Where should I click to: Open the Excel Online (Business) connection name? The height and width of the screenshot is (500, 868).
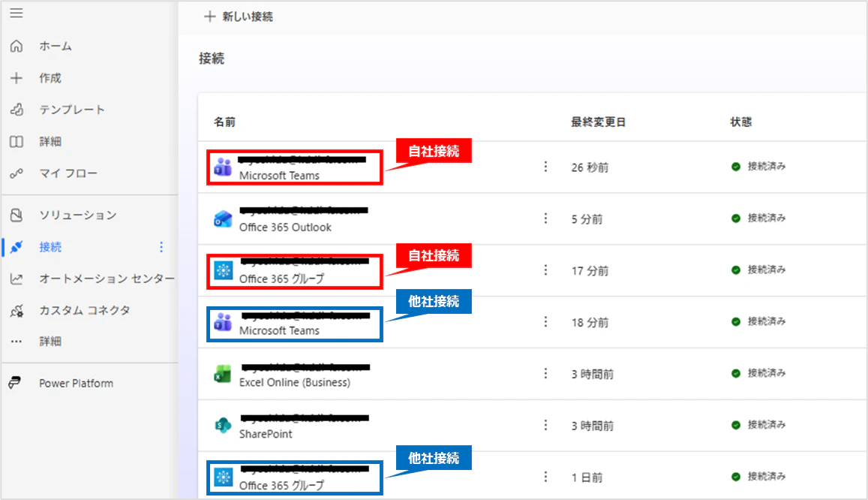tap(295, 382)
